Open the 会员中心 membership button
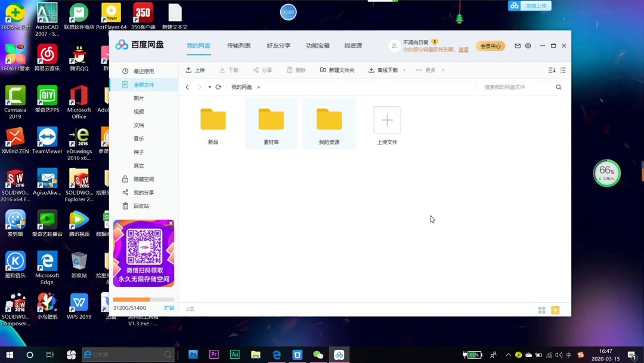 pos(490,45)
